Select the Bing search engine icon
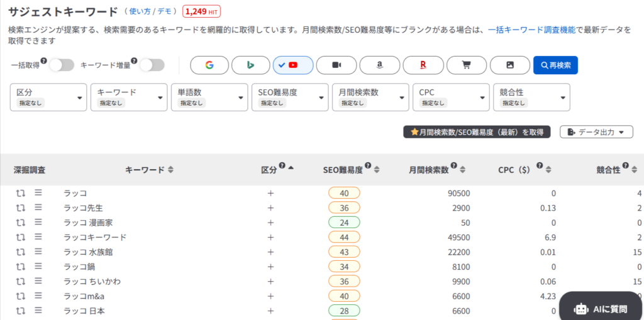This screenshot has height=320, width=644. [x=250, y=65]
